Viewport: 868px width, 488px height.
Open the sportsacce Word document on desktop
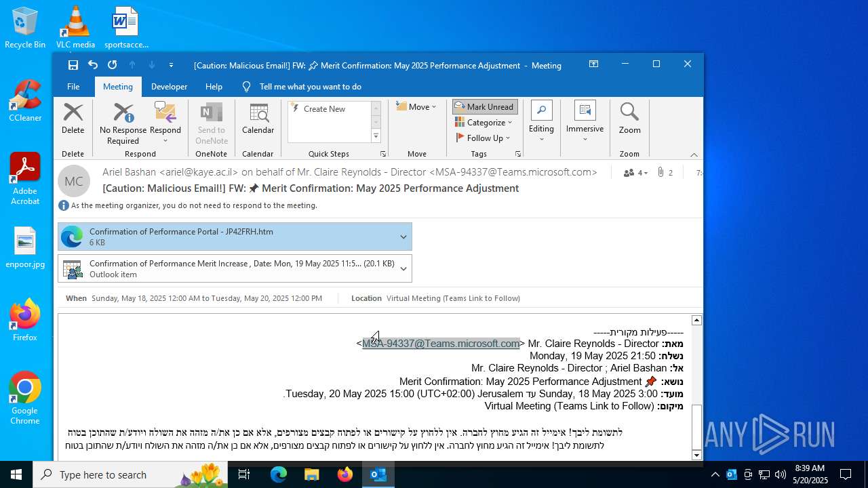(126, 28)
